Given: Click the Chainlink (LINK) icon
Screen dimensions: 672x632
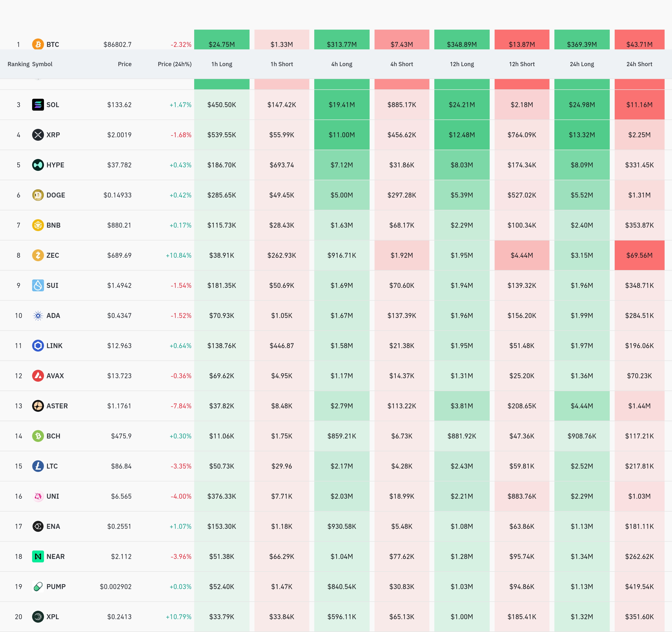Looking at the screenshot, I should [38, 346].
